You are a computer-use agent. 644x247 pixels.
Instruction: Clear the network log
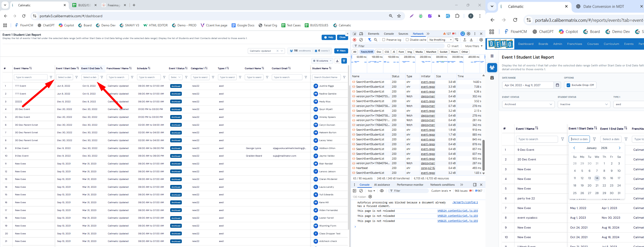(x=361, y=40)
